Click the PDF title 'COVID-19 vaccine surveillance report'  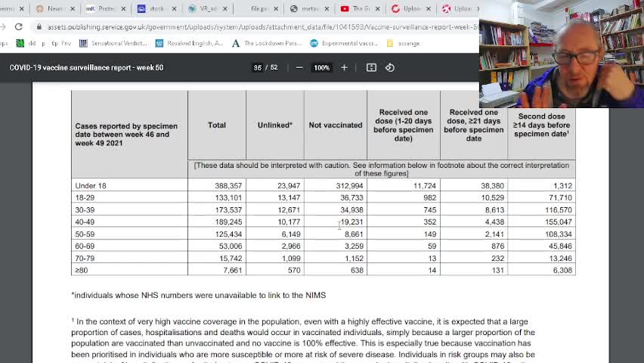86,67
